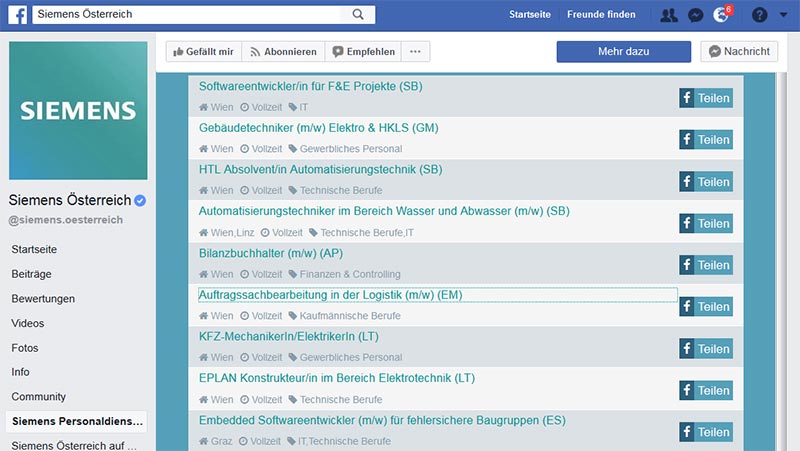This screenshot has height=451, width=800.
Task: Open friend requests icon
Action: pyautogui.click(x=669, y=15)
